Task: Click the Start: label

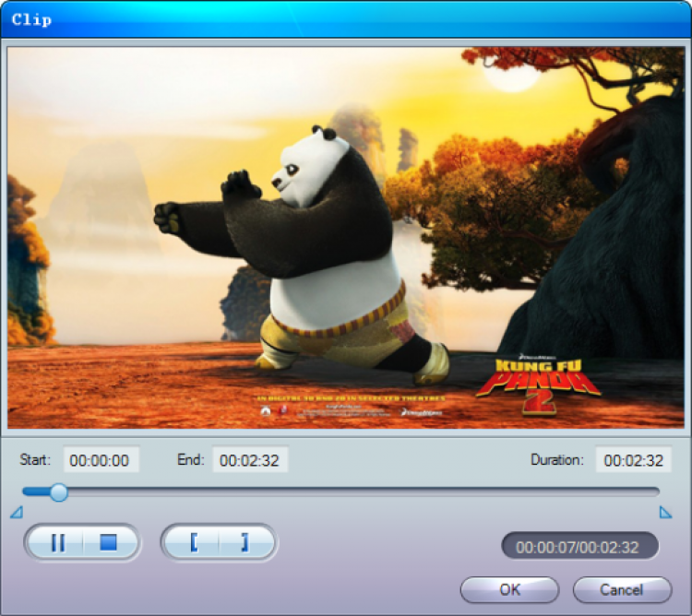Action: [35, 460]
